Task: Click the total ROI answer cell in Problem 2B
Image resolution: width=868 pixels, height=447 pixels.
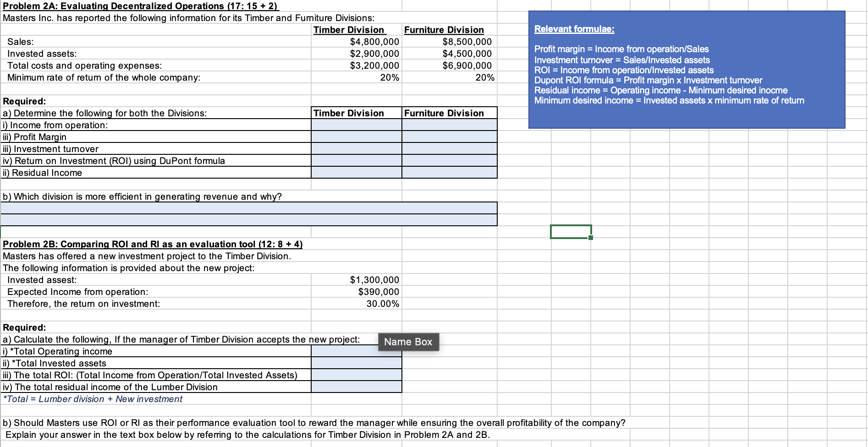Action: coord(357,375)
